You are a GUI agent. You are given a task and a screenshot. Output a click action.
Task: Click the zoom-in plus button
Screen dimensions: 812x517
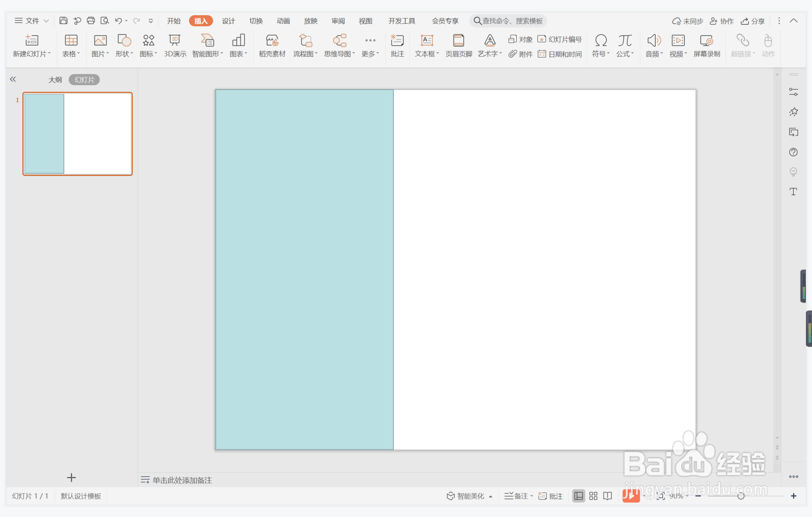[793, 496]
